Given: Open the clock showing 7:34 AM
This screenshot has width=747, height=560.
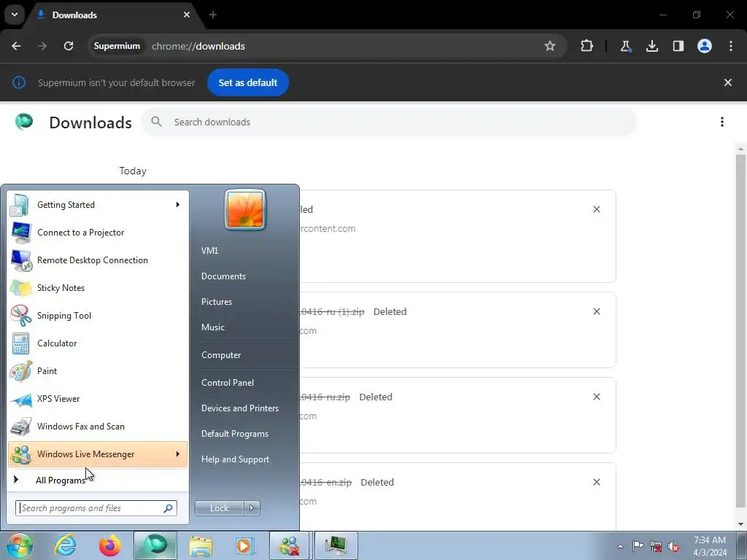Looking at the screenshot, I should (710, 546).
